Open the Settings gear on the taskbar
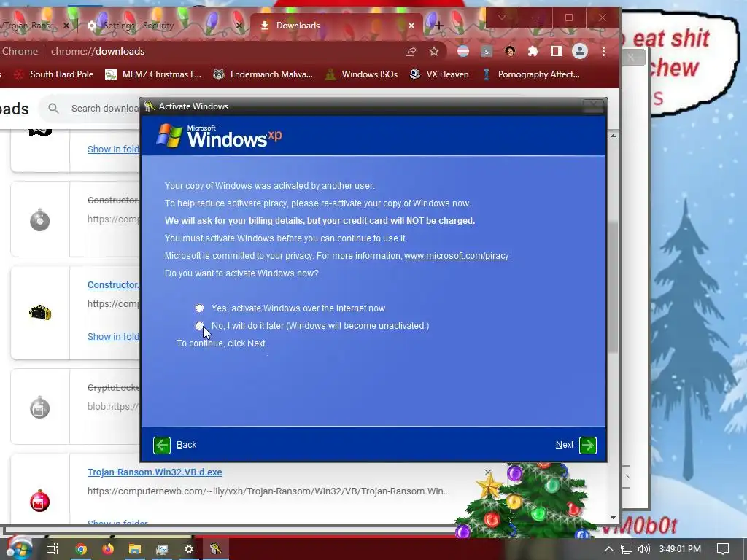The height and width of the screenshot is (560, 747). click(x=189, y=549)
